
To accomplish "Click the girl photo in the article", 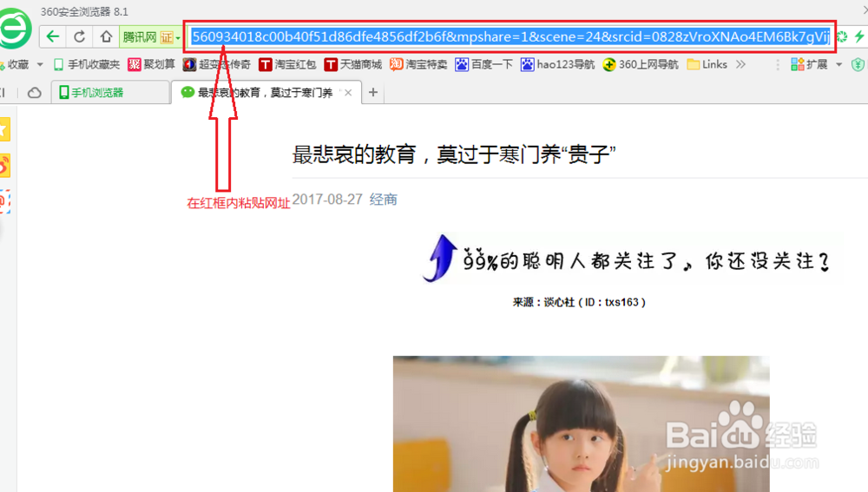I will pos(582,424).
